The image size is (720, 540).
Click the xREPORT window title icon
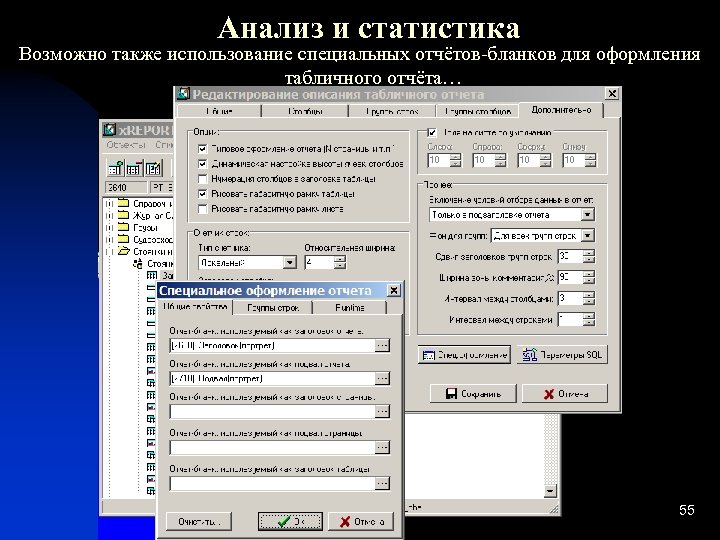(x=109, y=130)
